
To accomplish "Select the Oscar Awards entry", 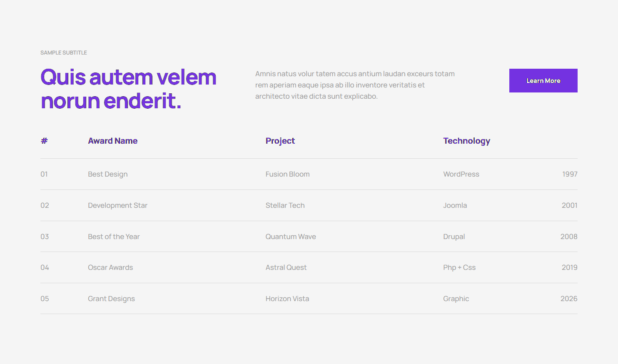I will [110, 267].
